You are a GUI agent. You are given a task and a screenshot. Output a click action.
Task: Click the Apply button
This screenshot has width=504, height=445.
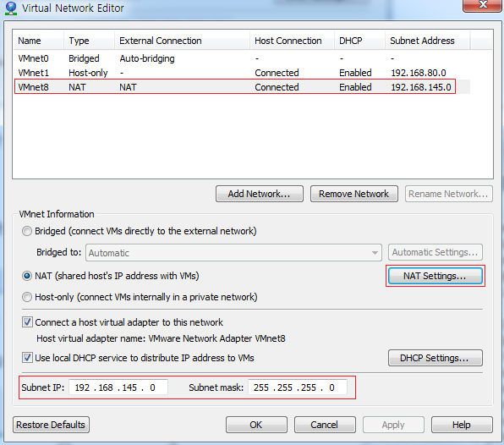tap(393, 425)
